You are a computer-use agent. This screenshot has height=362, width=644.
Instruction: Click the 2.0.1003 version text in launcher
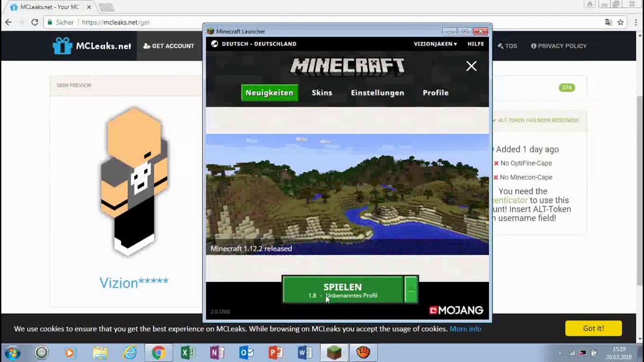220,312
